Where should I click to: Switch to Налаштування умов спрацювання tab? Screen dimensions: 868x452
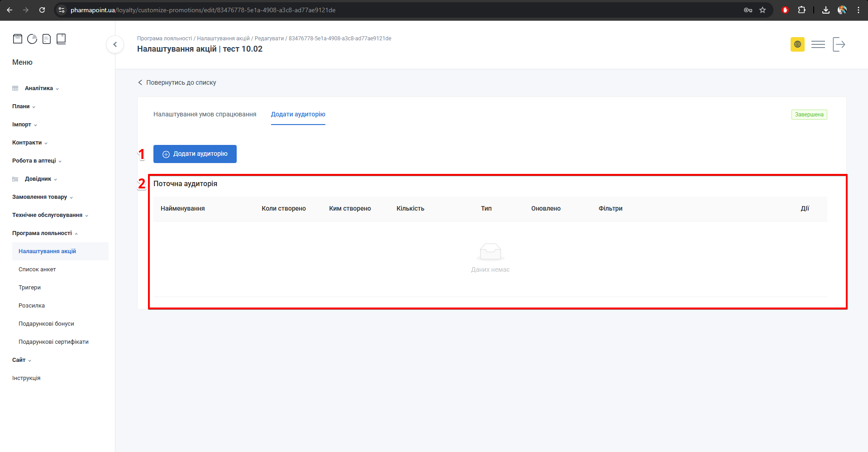coord(205,115)
